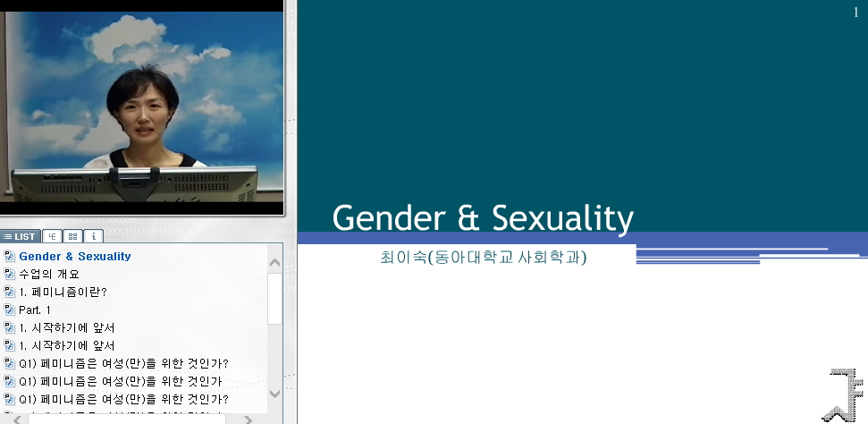
Task: Select the 'Gender & Sexuality' list entry
Action: pos(75,256)
